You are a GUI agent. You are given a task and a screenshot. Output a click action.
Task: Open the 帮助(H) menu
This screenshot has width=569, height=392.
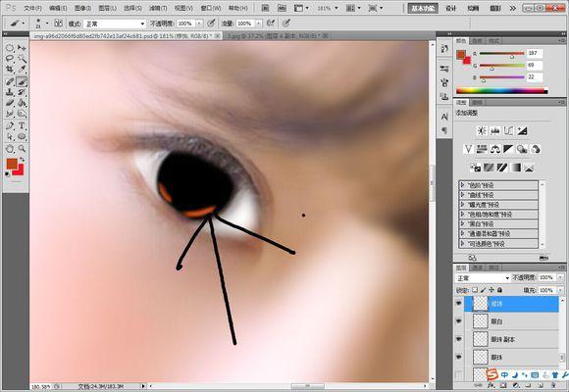click(238, 8)
